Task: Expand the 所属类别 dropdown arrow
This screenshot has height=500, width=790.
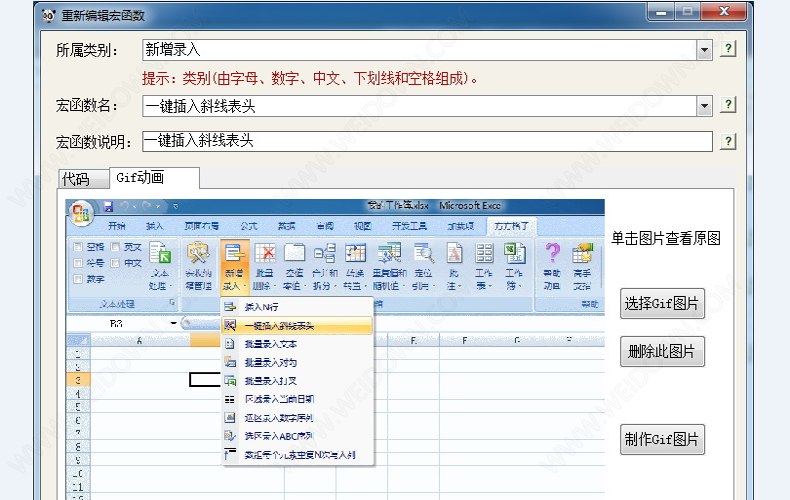Action: click(x=704, y=50)
